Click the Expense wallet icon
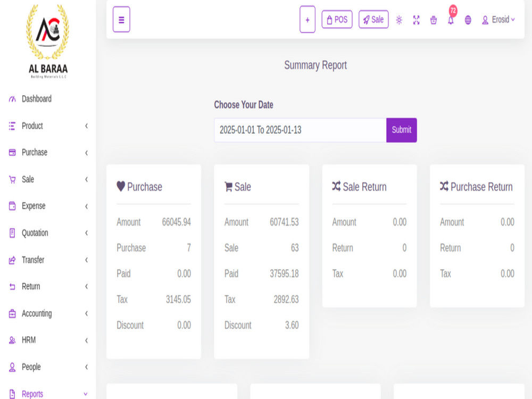 tap(12, 206)
